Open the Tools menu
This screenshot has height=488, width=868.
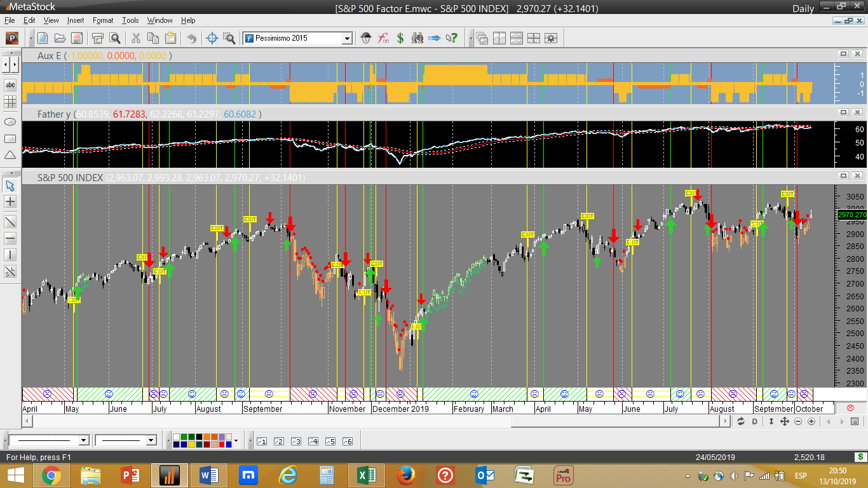pos(130,20)
